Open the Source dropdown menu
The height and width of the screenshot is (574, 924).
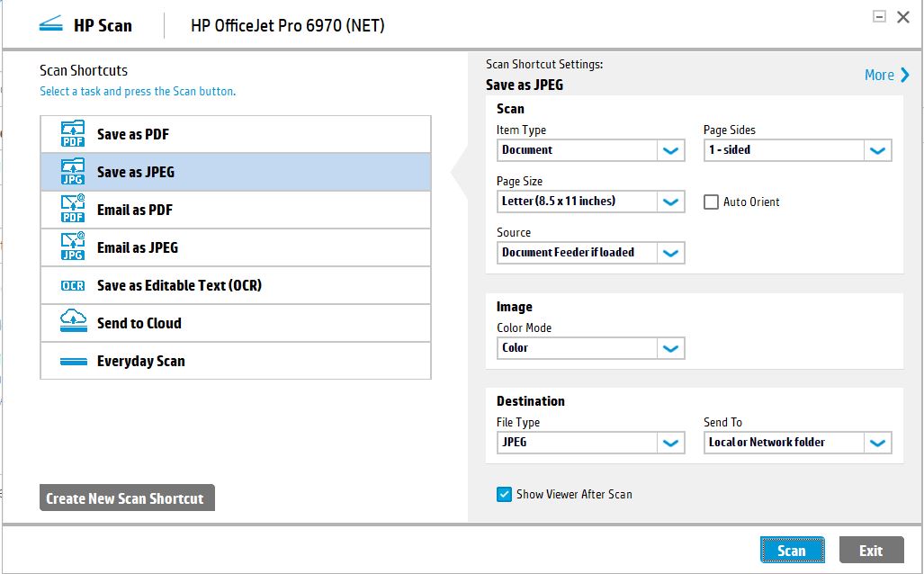[670, 253]
